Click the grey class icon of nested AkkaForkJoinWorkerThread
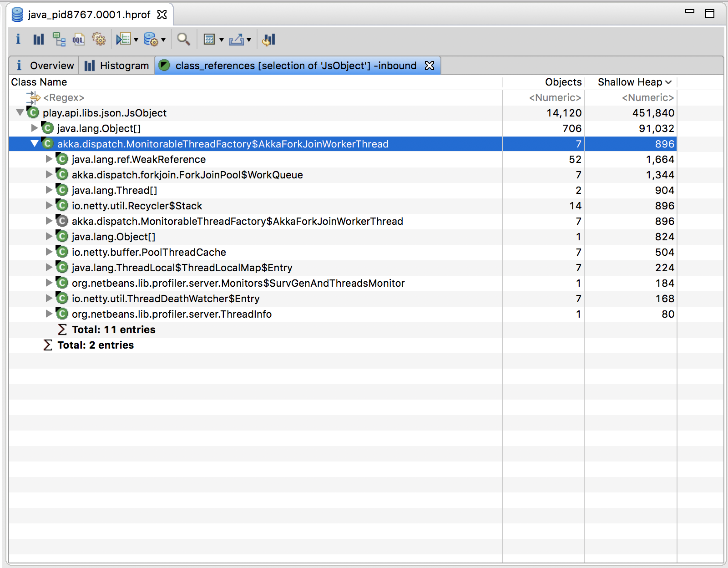 click(62, 221)
